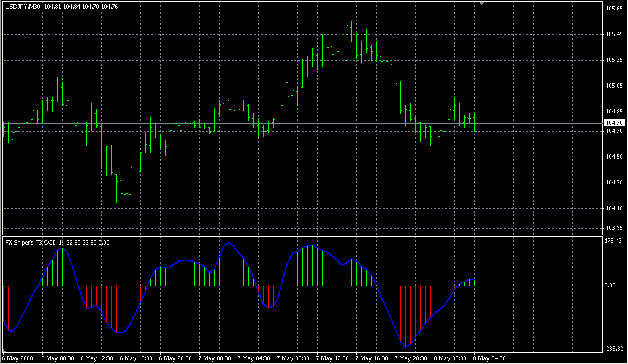Click the highlighted current price label 104.76
Image resolution: width=628 pixels, height=364 pixels.
tap(614, 123)
